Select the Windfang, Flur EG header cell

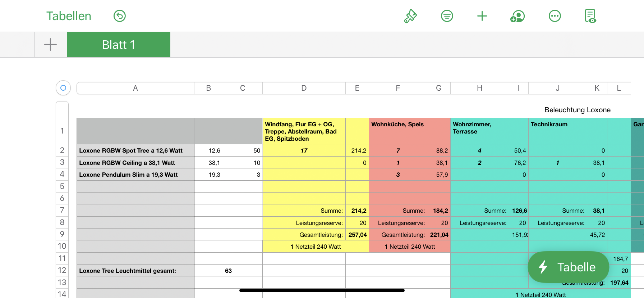[x=304, y=131]
